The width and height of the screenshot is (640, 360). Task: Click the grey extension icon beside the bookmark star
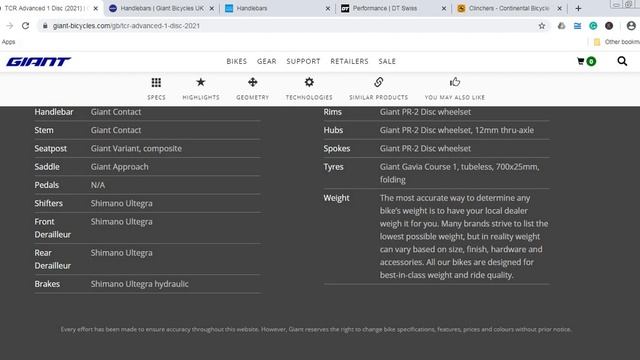click(562, 26)
